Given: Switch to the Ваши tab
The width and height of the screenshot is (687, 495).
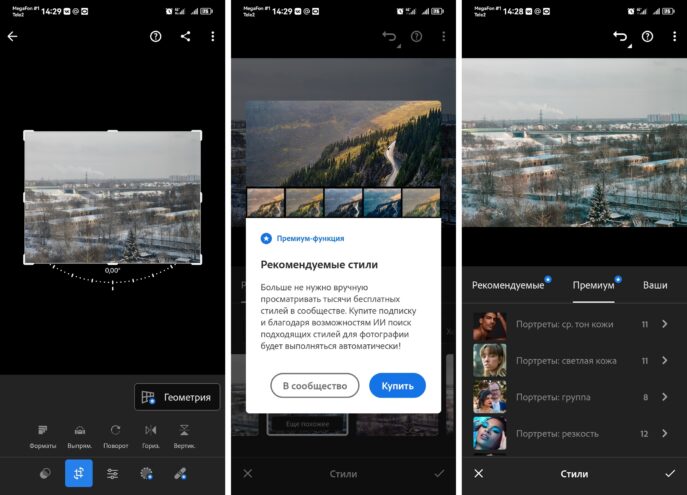Looking at the screenshot, I should point(655,285).
